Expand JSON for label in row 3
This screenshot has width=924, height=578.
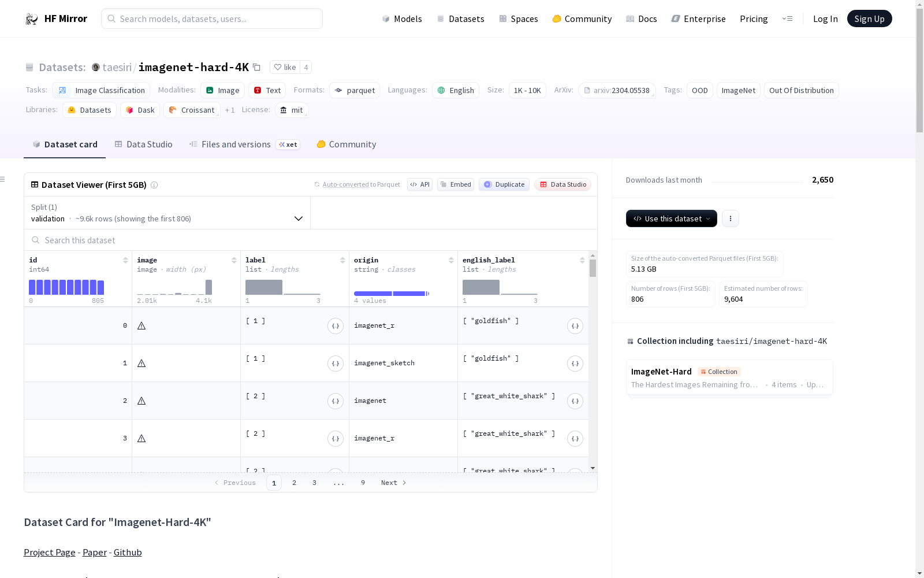pos(336,439)
